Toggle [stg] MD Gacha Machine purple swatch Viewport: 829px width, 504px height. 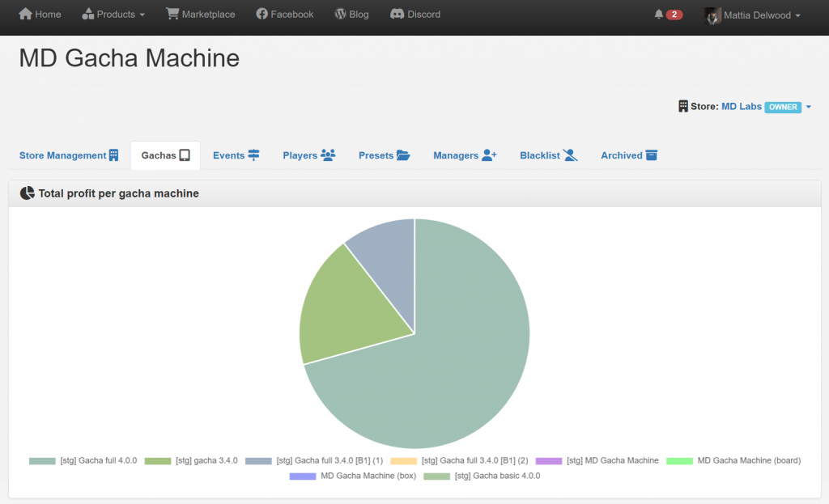[x=549, y=461]
